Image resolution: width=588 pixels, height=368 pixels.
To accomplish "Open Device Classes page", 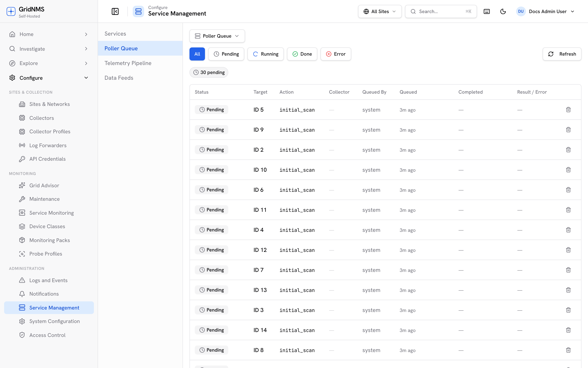I will coord(49,227).
